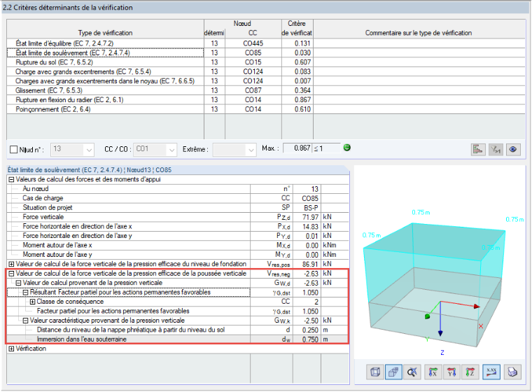Open the CC / CO dropdown showing CO1

pos(155,149)
